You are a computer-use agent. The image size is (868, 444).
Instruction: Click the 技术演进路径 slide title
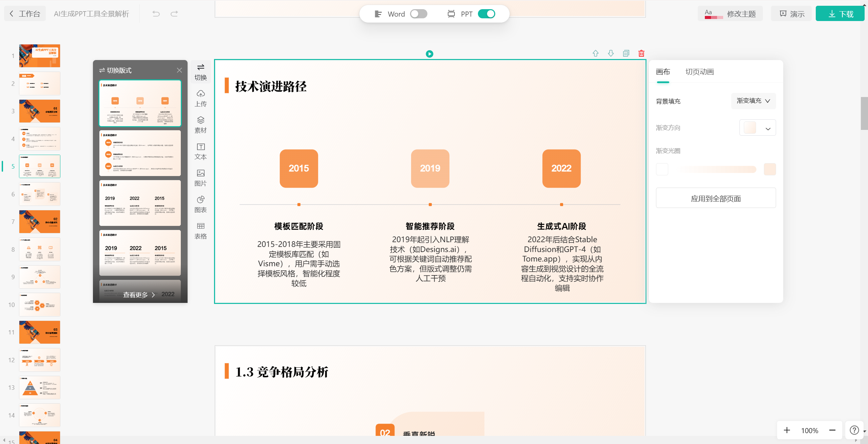pyautogui.click(x=271, y=86)
